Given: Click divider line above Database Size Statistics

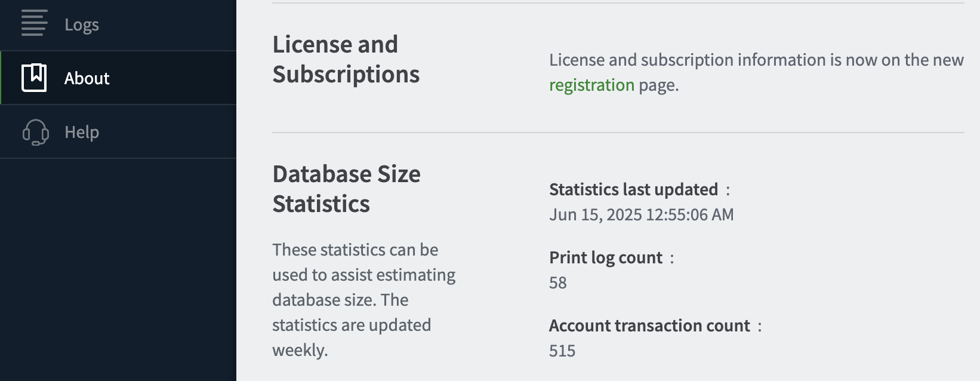Looking at the screenshot, I should [x=618, y=133].
